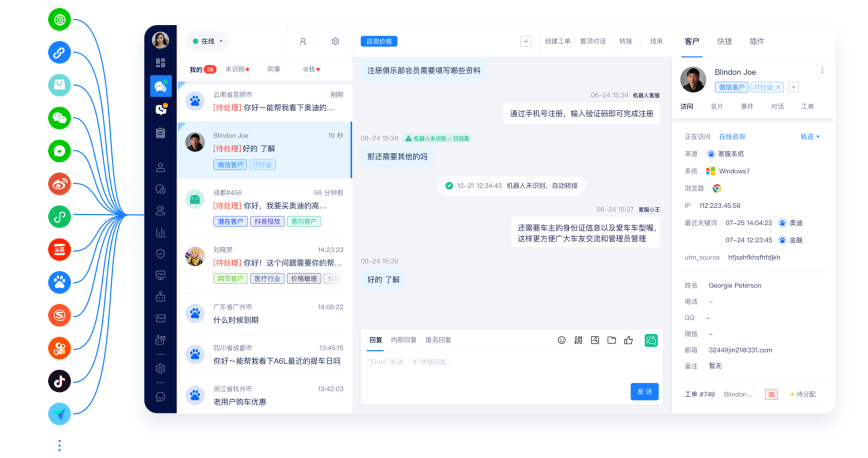Viewport: 868px width, 458px height.
Task: Open the chat conversations sidebar icon
Action: click(161, 87)
